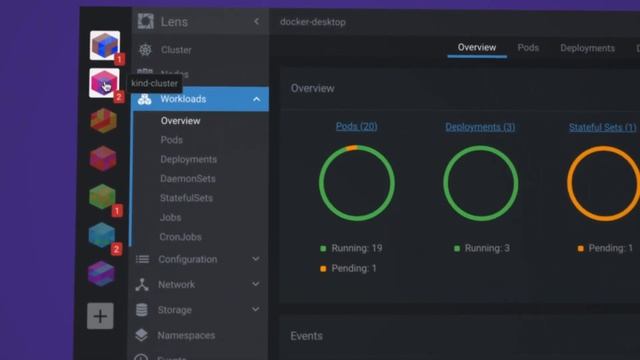Open DaemonSets in the sidebar

point(188,178)
